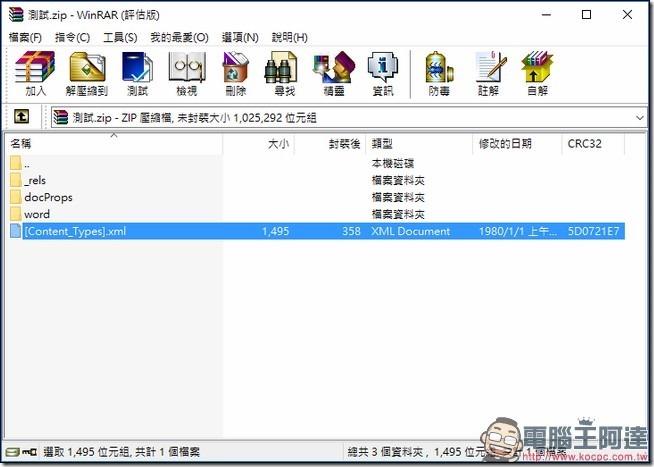Screen dimensions: 654x467
Task: Click the [Content_Types].xml file icon
Action: point(16,231)
